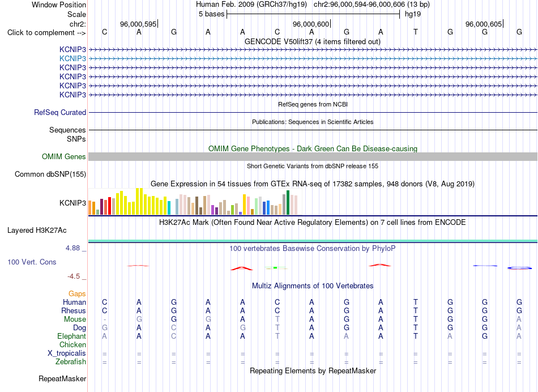The image size is (538, 392).
Task: Click the 'Human Feb. 2009 (GRCh37/hg19)' position text
Action: [x=252, y=5]
